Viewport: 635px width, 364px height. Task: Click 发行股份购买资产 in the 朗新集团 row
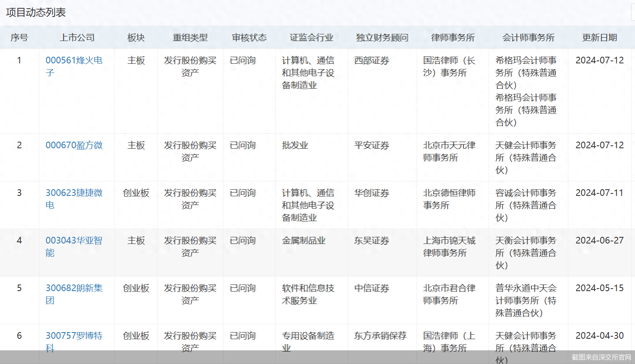tap(190, 294)
